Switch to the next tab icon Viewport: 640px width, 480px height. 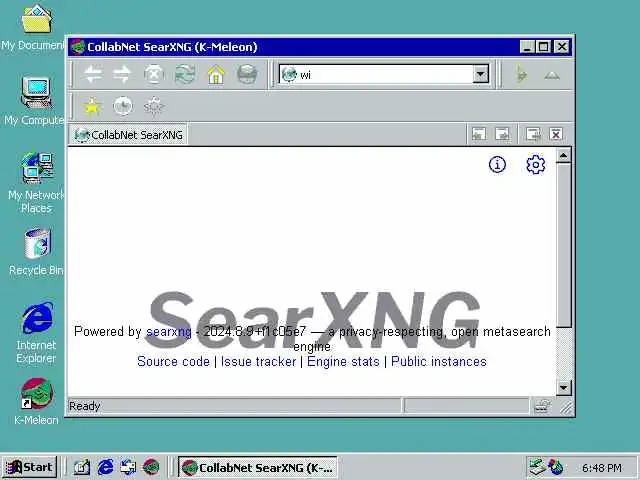(x=502, y=134)
